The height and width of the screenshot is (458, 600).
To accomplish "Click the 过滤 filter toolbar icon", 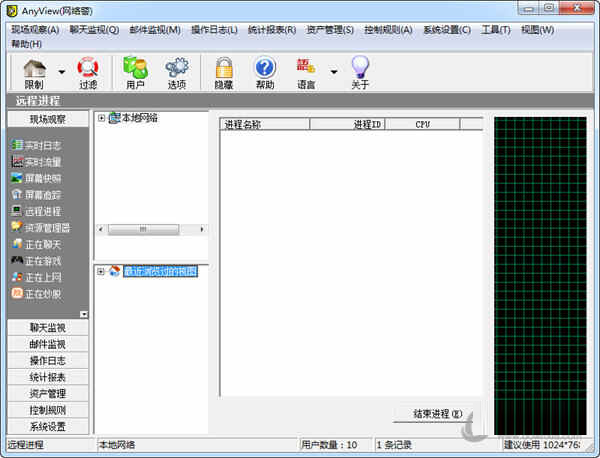I will coord(88,74).
